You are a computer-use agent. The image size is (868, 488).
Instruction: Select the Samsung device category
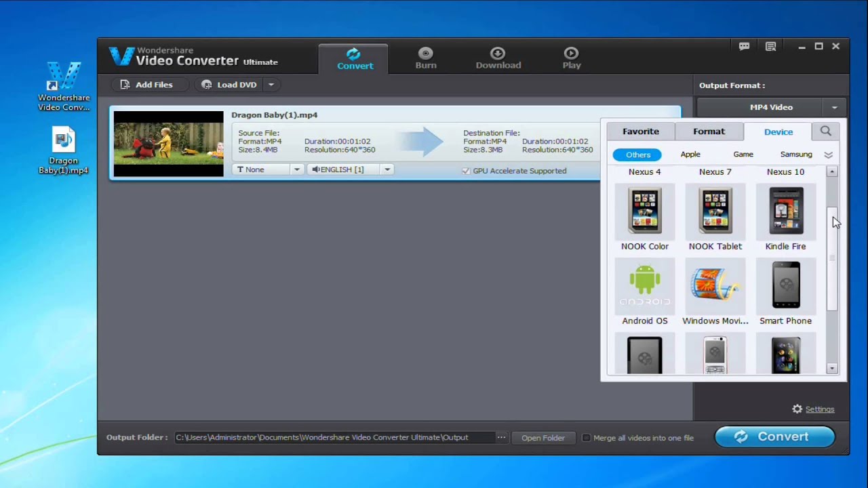tap(796, 155)
